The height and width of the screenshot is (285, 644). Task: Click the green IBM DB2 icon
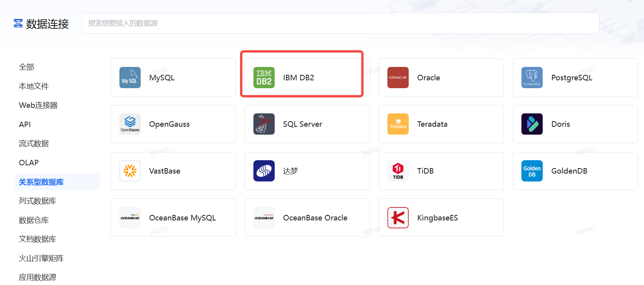coord(264,78)
